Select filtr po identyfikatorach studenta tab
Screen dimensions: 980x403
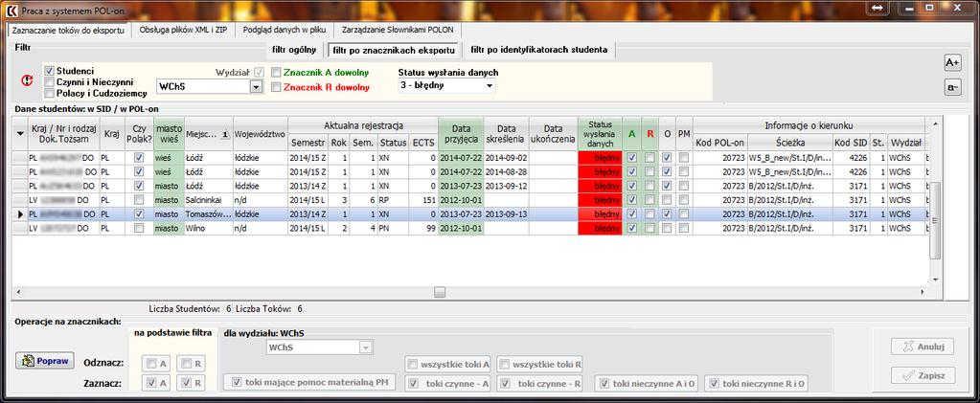point(538,50)
